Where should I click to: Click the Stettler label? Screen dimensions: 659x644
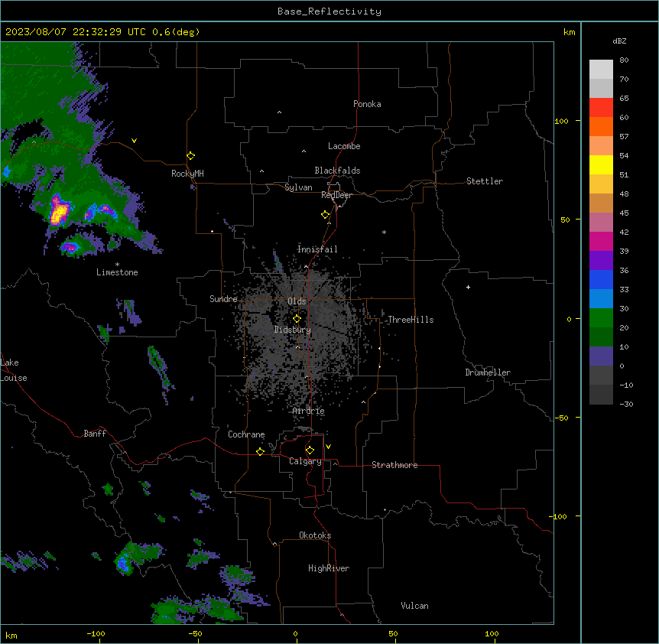click(x=484, y=181)
